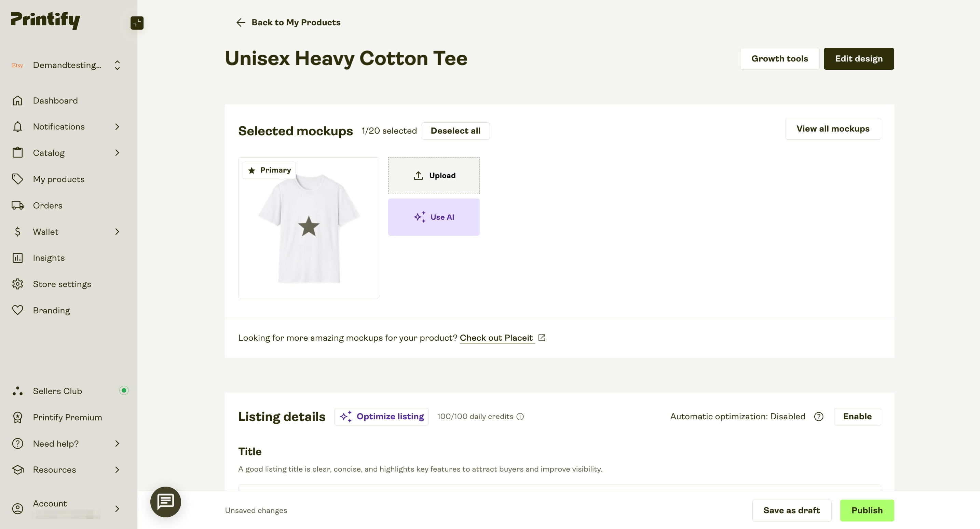Image resolution: width=980 pixels, height=529 pixels.
Task: Publish the Unisex Heavy Cotton Tee
Action: pyautogui.click(x=867, y=510)
